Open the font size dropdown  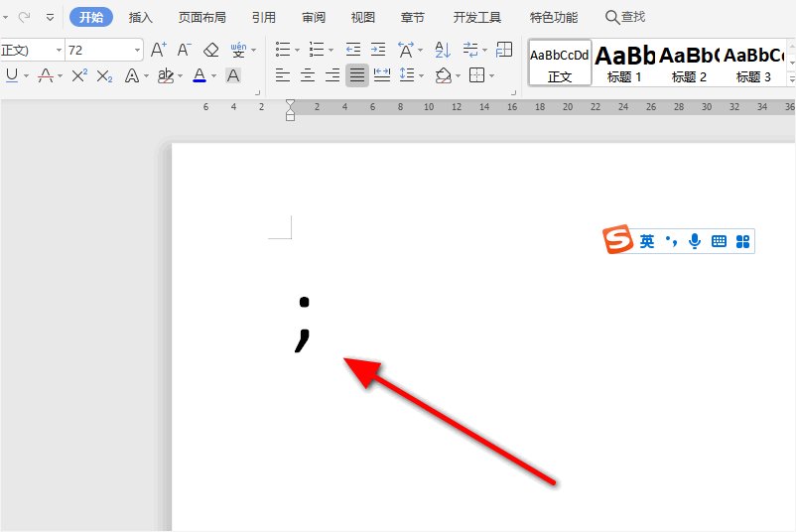pos(137,50)
